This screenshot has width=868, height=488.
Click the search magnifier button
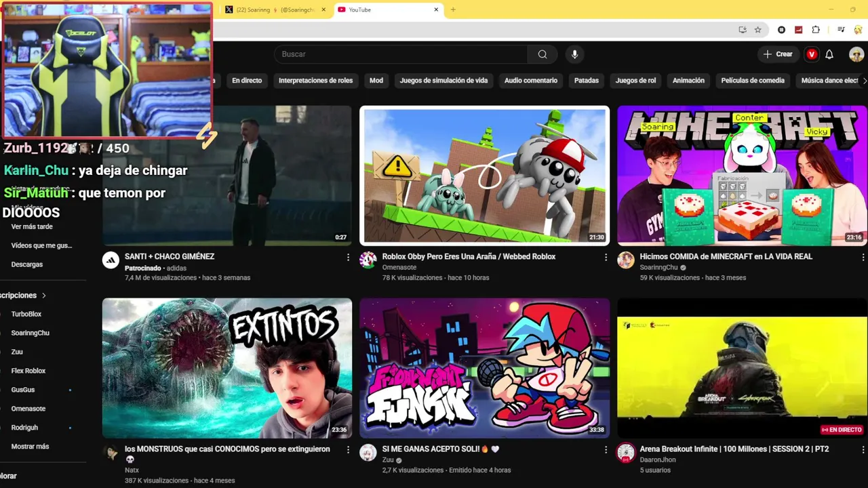(x=542, y=54)
